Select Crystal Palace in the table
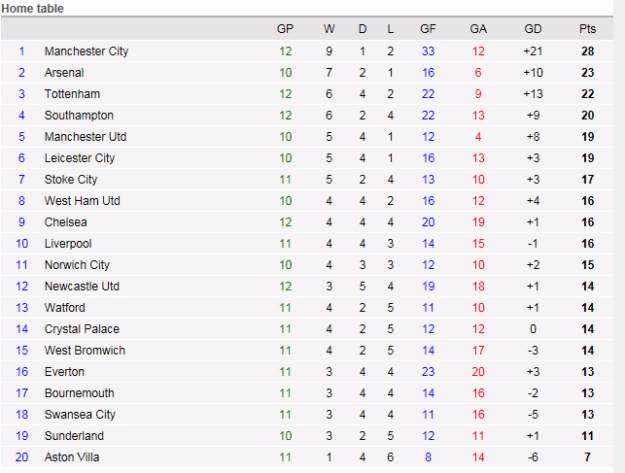 tap(82, 329)
